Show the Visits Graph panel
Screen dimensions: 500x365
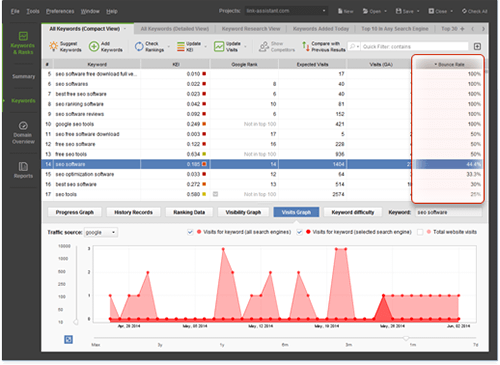coord(296,212)
